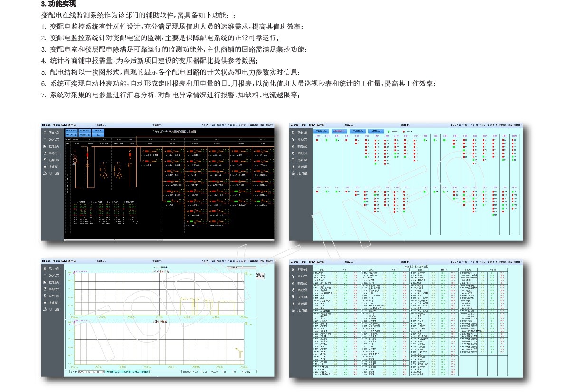Image resolution: width=570 pixels, height=392 pixels.
Task: Click the antenna signal icon in the red-green indicator window sidebar
Action: [x=294, y=140]
